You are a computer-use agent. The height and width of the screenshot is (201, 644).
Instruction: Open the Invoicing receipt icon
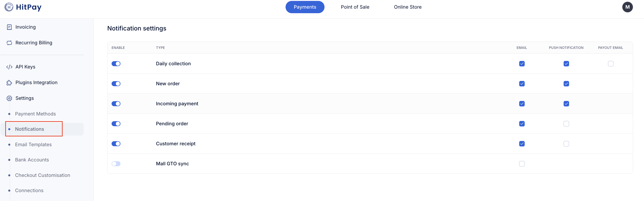9,27
